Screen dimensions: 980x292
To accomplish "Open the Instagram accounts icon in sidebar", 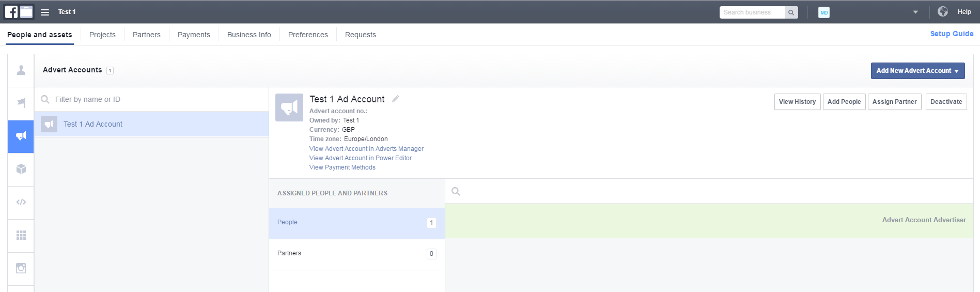I will pos(21,268).
